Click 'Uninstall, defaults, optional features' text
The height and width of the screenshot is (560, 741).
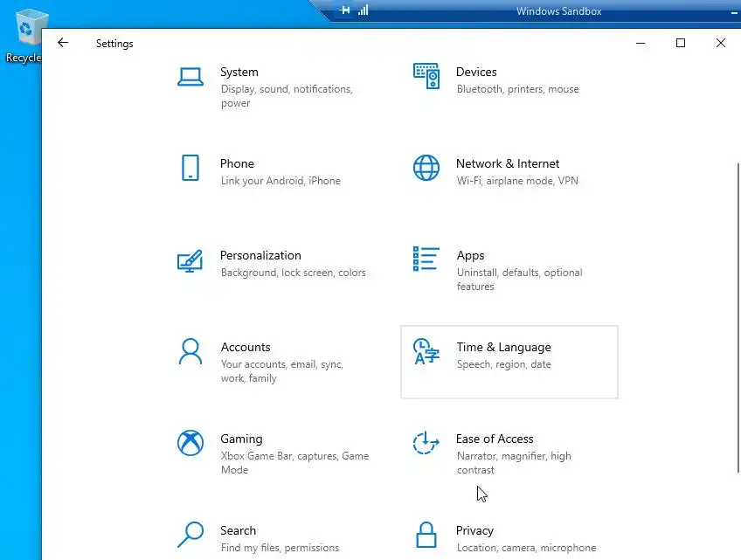pos(519,280)
